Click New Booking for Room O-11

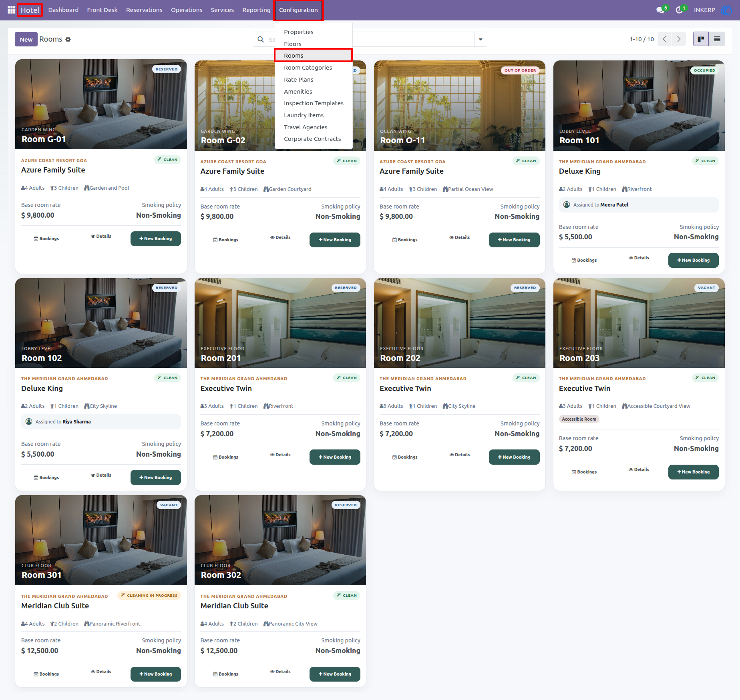click(514, 240)
